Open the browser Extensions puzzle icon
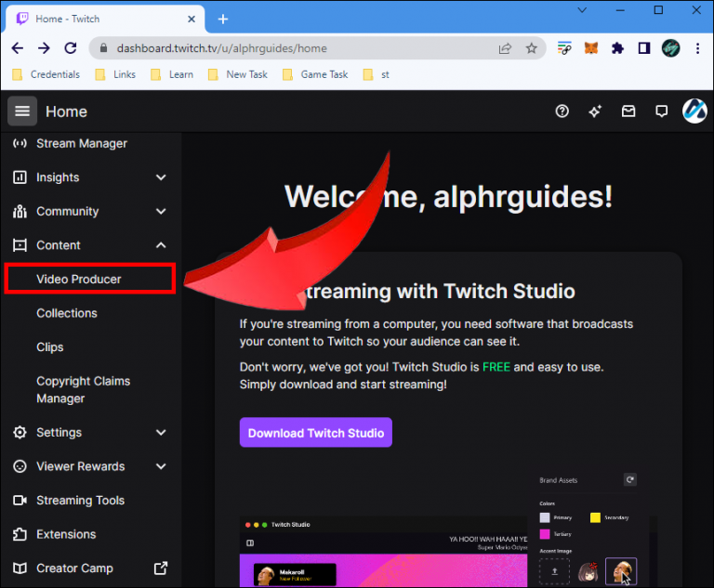Viewport: 714px width, 588px height. [x=617, y=47]
